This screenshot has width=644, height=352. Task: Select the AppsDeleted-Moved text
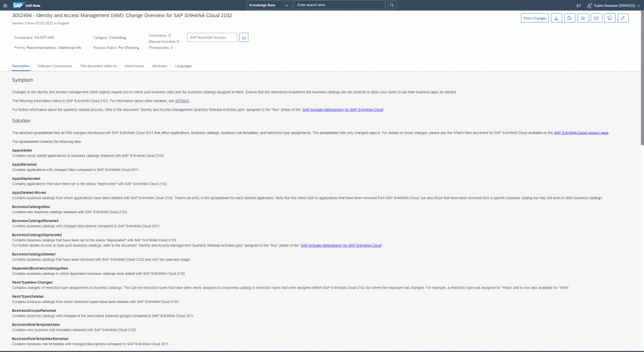click(x=29, y=193)
